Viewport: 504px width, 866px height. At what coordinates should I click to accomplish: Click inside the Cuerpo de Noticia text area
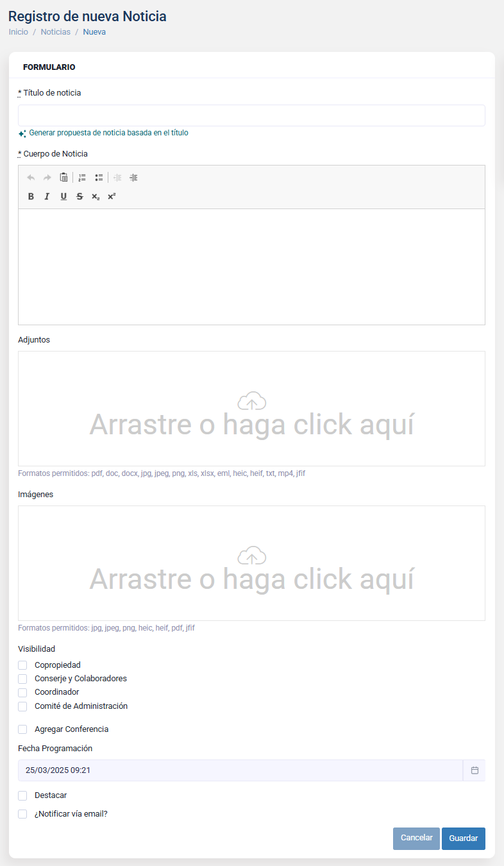pyautogui.click(x=251, y=267)
